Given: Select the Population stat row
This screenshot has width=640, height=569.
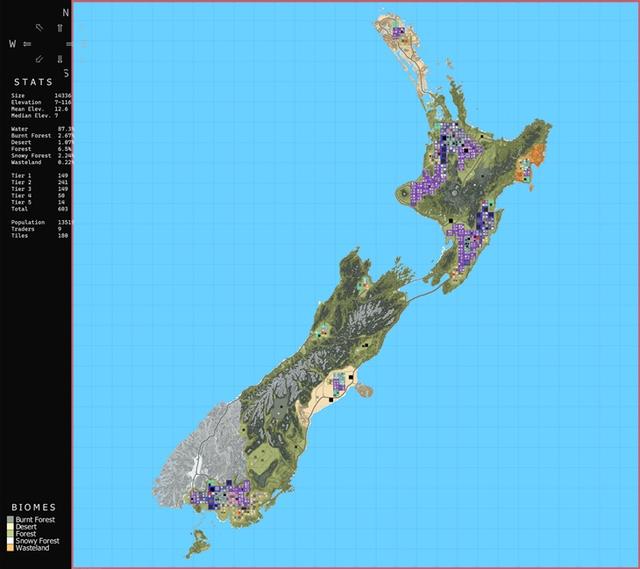Looking at the screenshot, I should pyautogui.click(x=42, y=222).
